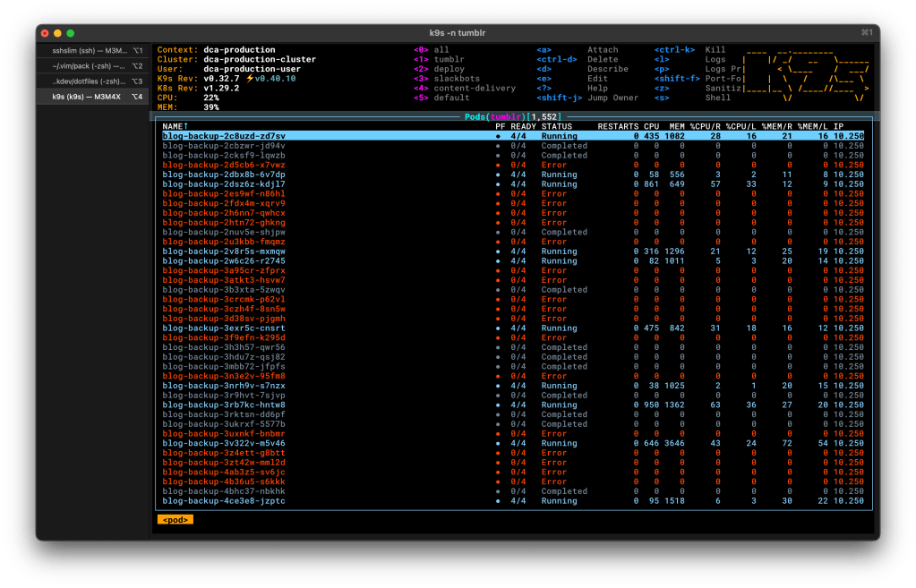Click the status dot for blog-backup-4ce3e8-jzptc
Screen dimensions: 916x588
499,501
